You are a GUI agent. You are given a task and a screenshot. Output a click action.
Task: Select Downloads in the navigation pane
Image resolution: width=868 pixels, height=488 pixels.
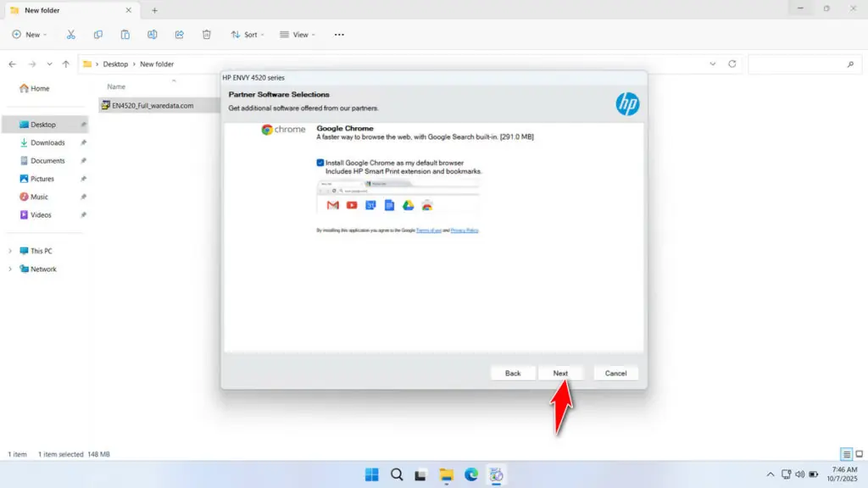[x=47, y=142]
